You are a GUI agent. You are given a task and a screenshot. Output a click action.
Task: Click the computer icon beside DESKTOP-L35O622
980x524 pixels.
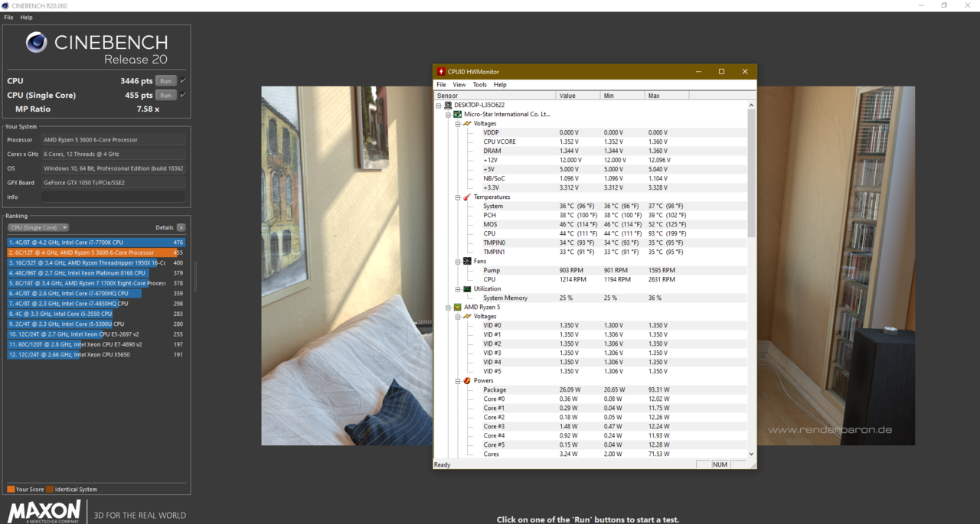(448, 105)
